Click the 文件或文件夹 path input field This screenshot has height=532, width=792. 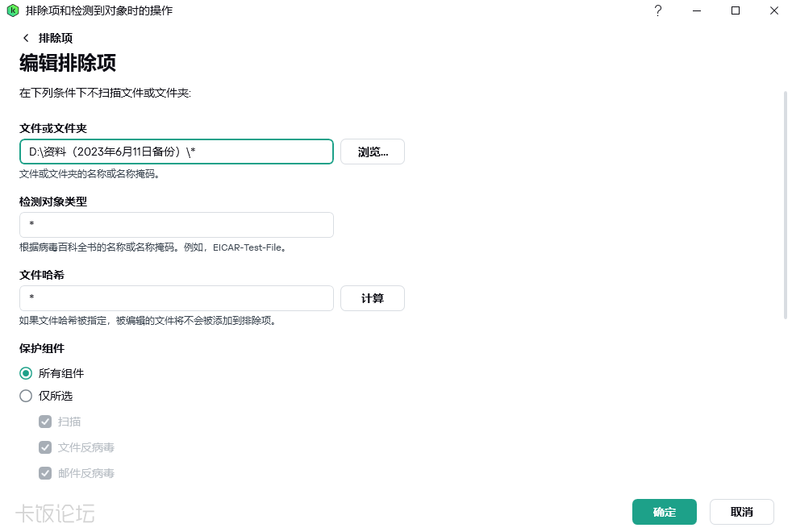176,152
